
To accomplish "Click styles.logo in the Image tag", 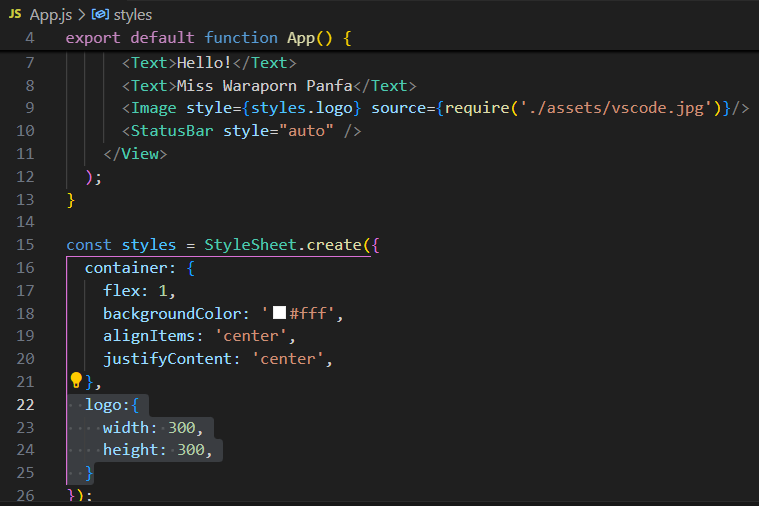I will coord(303,108).
